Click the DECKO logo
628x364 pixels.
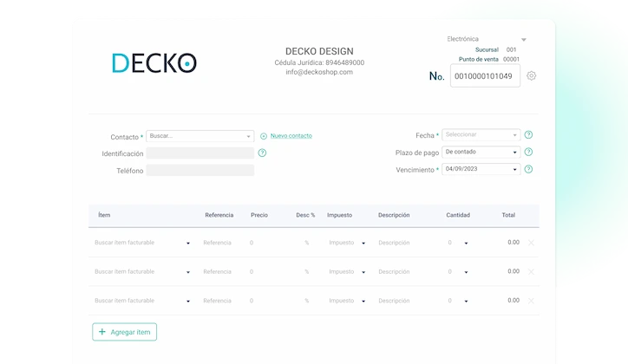(x=154, y=62)
